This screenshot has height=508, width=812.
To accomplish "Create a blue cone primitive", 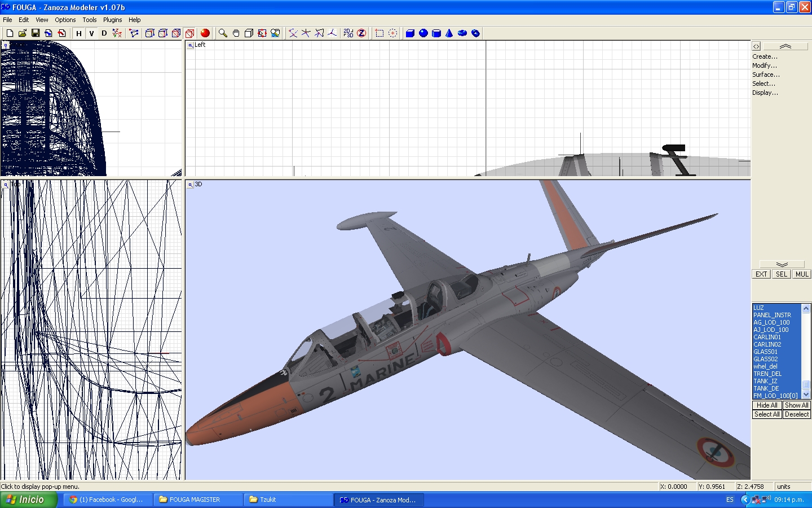I will coord(449,33).
